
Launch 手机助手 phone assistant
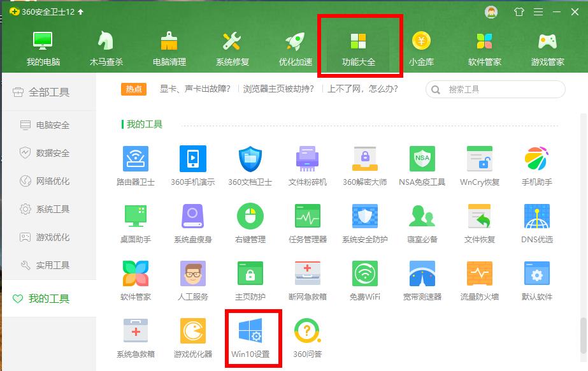click(x=536, y=166)
